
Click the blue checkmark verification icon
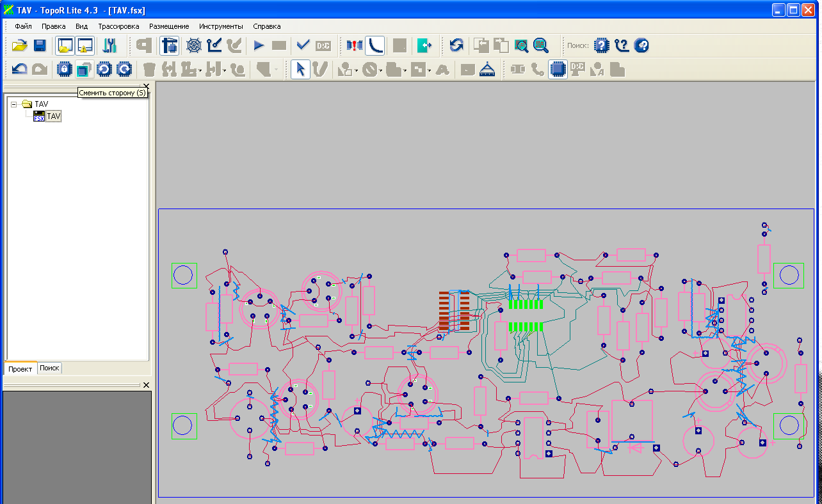click(303, 45)
